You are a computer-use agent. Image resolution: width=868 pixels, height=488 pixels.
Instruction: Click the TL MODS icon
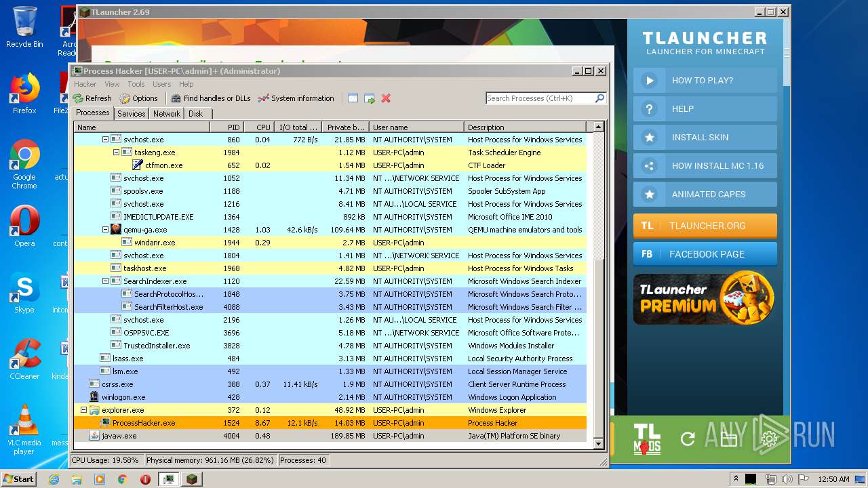click(647, 439)
